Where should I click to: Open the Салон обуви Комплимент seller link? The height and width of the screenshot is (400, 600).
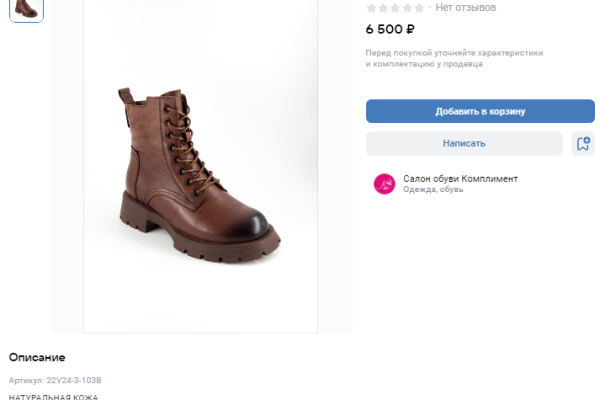coord(460,179)
